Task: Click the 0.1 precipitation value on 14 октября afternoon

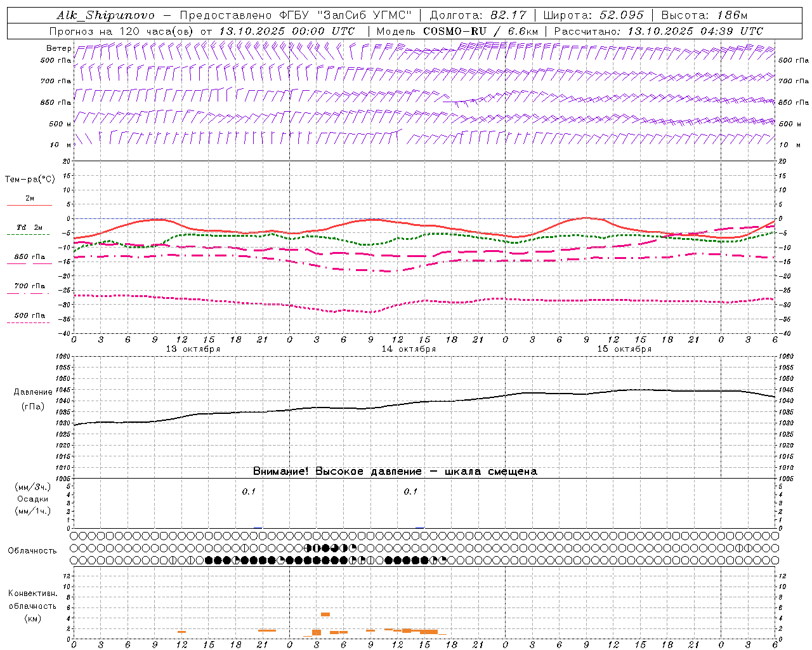Action: click(x=410, y=491)
